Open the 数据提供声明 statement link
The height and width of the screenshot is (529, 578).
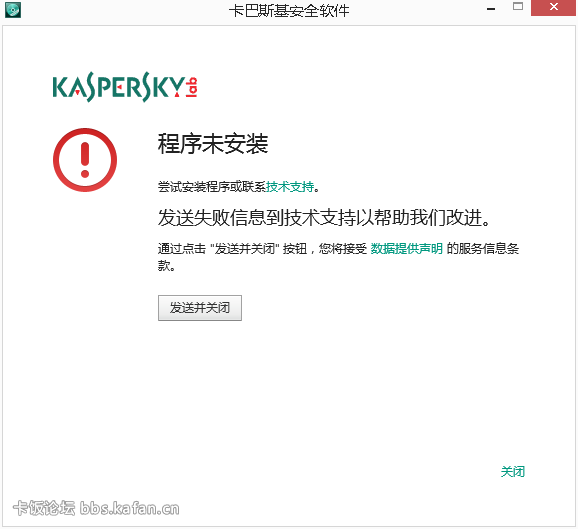pyautogui.click(x=407, y=248)
